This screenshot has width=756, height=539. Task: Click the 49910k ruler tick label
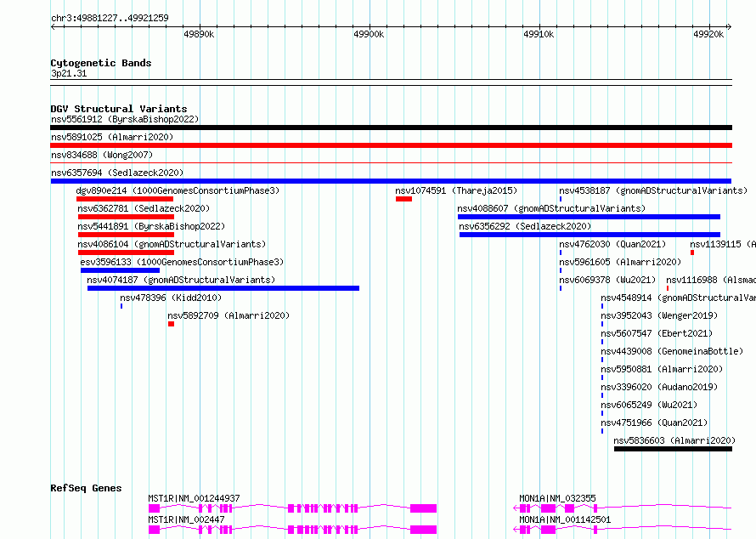pyautogui.click(x=539, y=34)
